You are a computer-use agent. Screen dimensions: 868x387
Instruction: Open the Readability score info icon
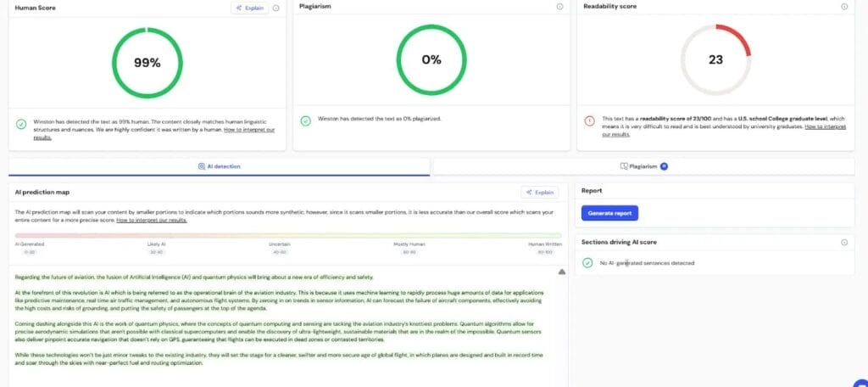(843, 7)
